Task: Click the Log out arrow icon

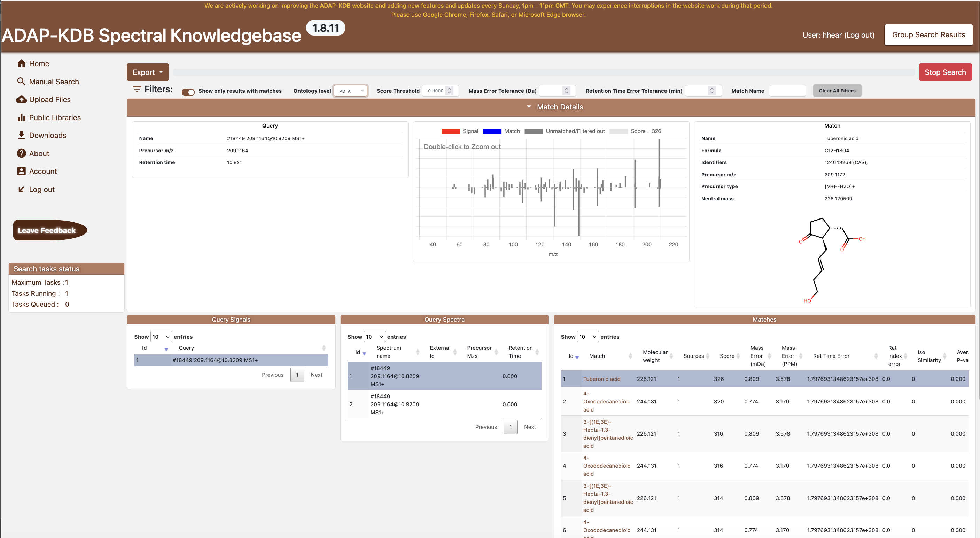Action: point(21,189)
